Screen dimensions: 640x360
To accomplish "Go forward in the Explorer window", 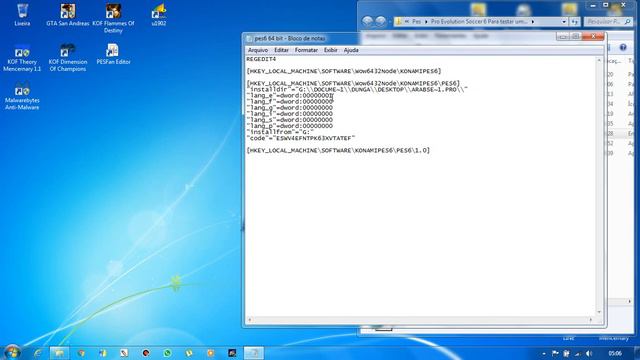I will [380, 21].
